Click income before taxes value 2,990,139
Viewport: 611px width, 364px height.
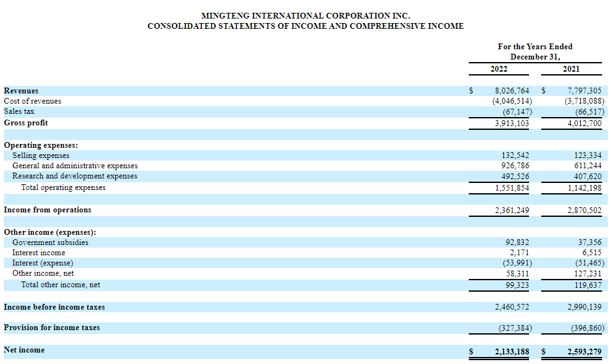585,307
